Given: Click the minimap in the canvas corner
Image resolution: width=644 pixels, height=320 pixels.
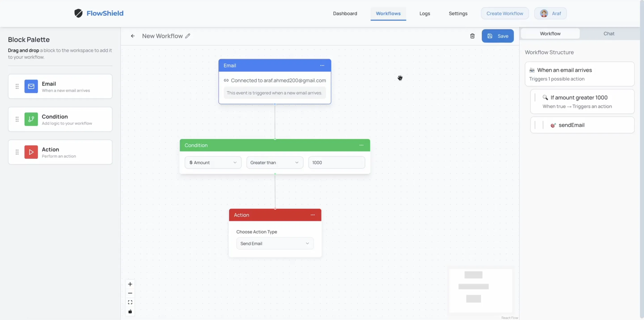Looking at the screenshot, I should point(480,290).
